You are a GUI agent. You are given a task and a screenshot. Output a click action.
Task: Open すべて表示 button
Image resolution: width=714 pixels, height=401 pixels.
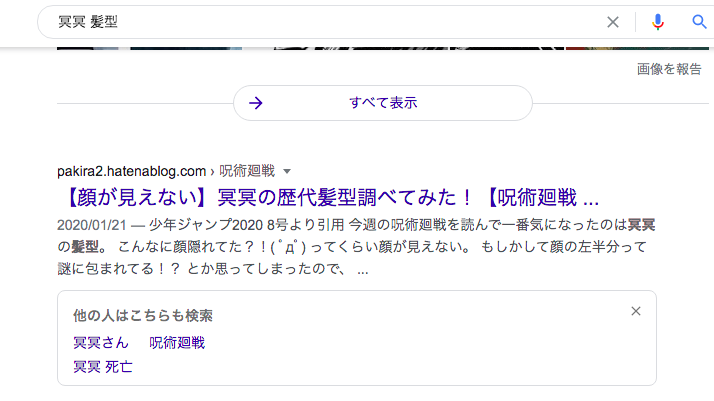(382, 103)
